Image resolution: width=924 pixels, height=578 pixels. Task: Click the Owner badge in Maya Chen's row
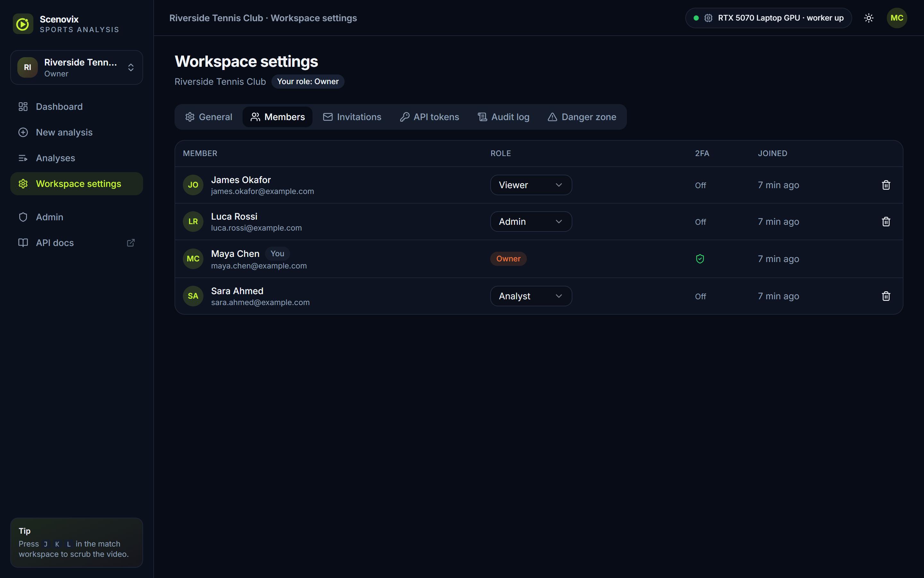click(x=508, y=259)
